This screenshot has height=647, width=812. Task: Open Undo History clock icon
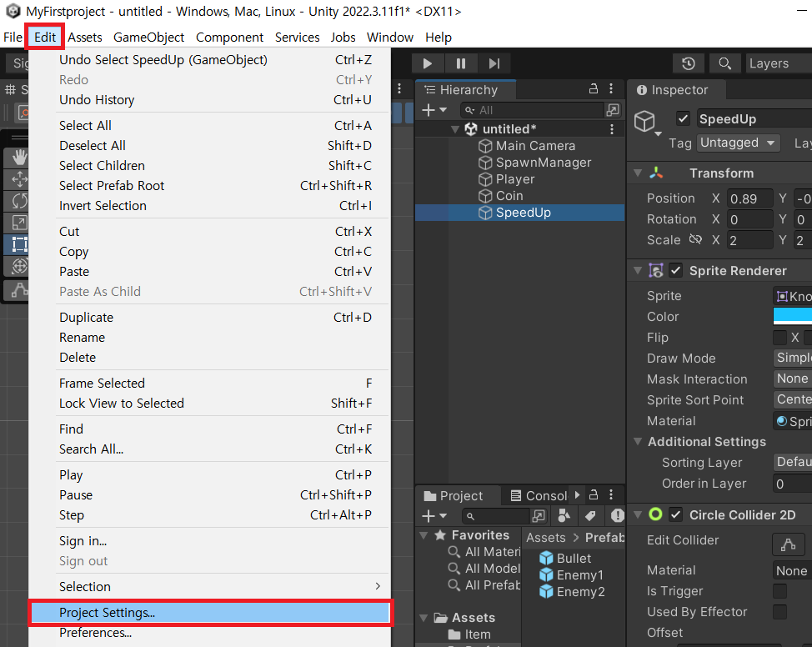(x=689, y=63)
